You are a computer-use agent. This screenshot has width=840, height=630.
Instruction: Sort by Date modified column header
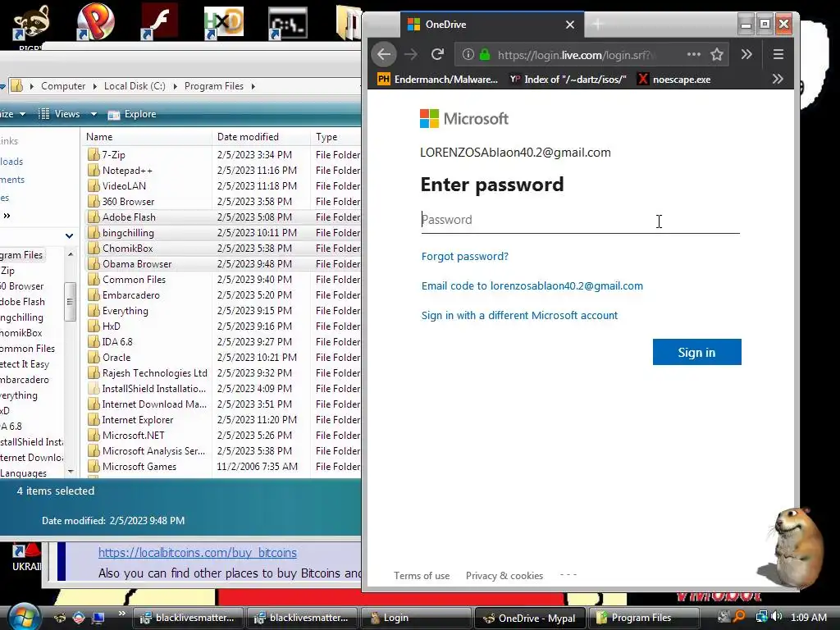(x=261, y=137)
